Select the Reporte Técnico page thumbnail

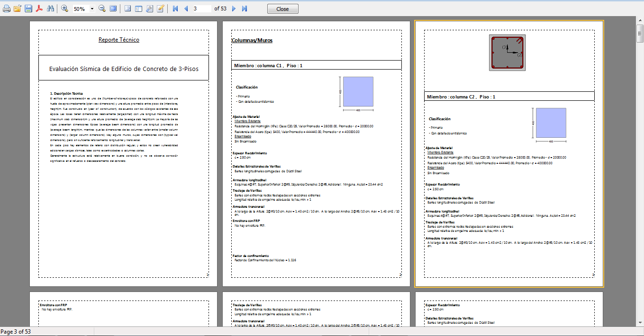point(123,154)
